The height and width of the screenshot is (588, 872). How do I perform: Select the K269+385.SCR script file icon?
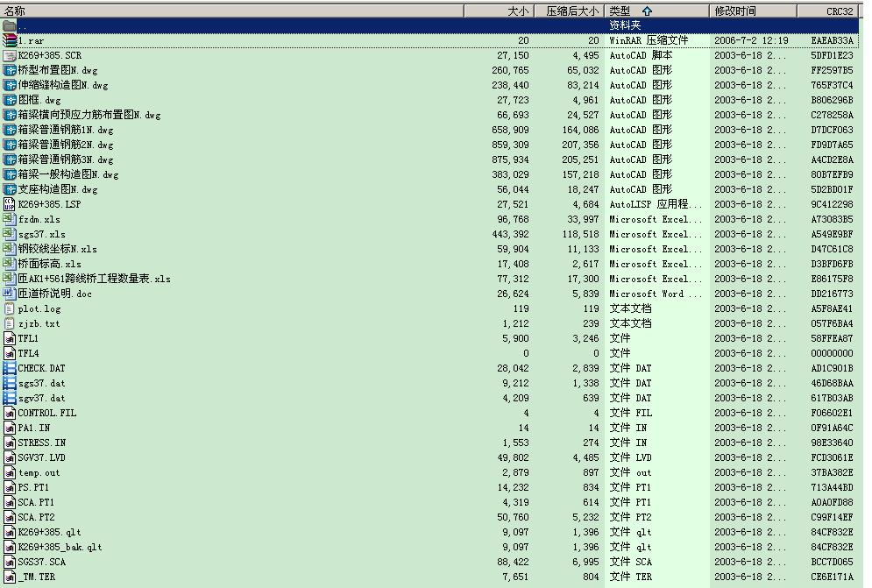[10, 55]
